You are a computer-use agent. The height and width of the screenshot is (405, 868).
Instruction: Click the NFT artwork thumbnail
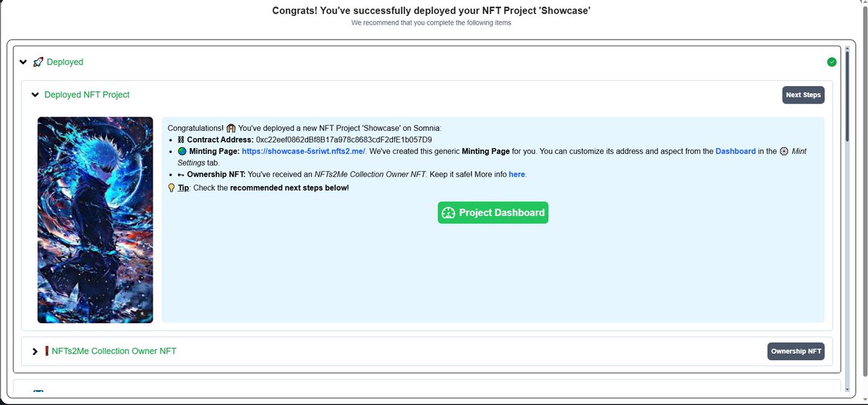(95, 220)
